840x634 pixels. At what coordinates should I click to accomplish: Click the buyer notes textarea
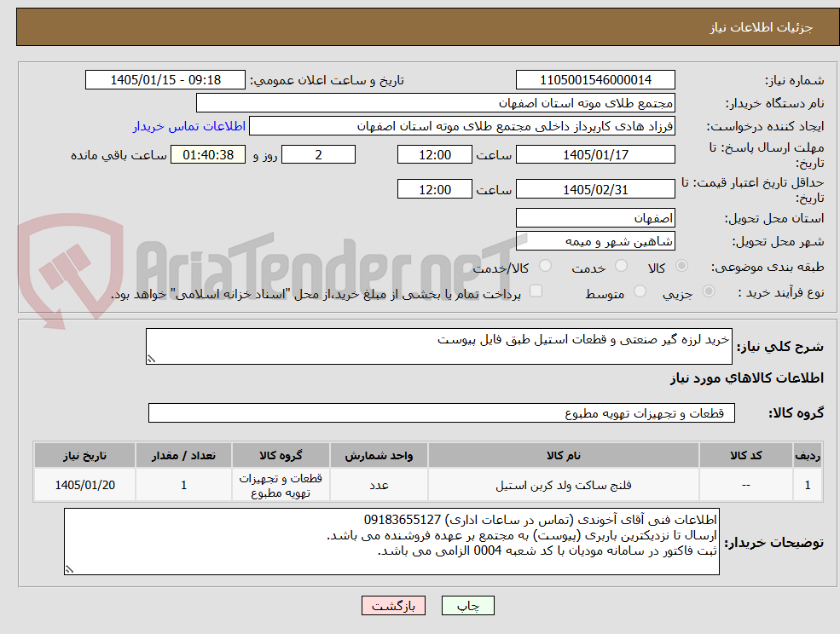[391, 542]
